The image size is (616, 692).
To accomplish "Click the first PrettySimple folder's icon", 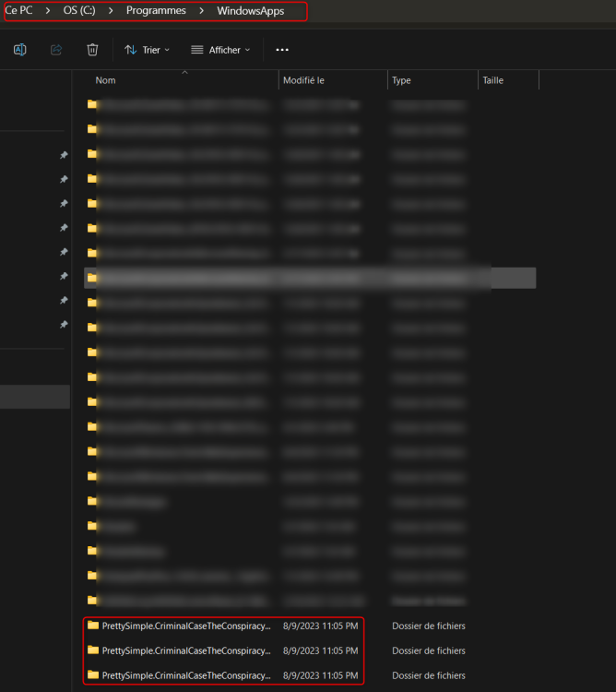I will pyautogui.click(x=92, y=626).
